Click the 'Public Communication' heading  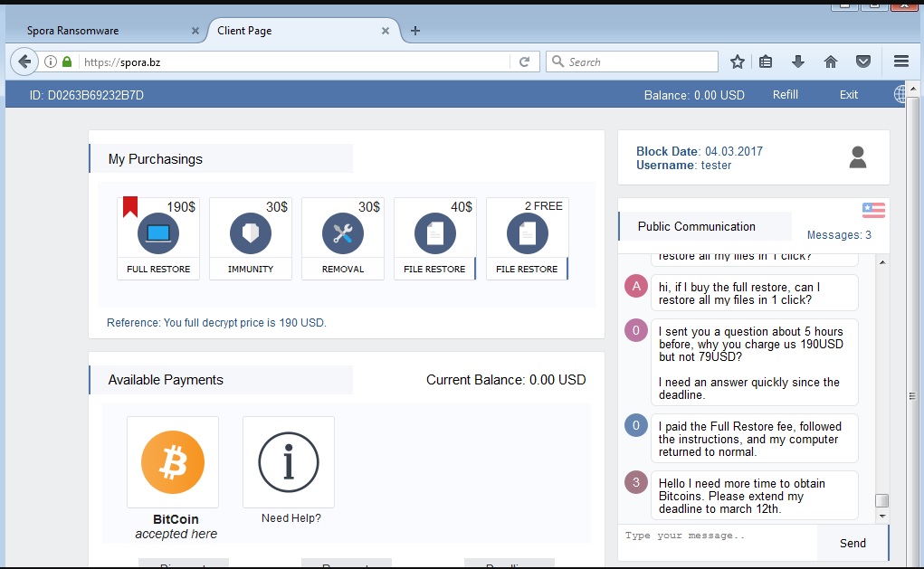tap(697, 227)
